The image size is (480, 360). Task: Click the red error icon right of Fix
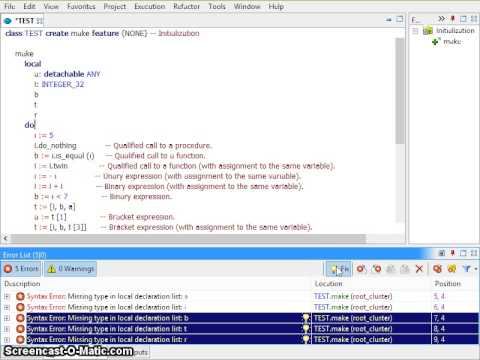361,269
